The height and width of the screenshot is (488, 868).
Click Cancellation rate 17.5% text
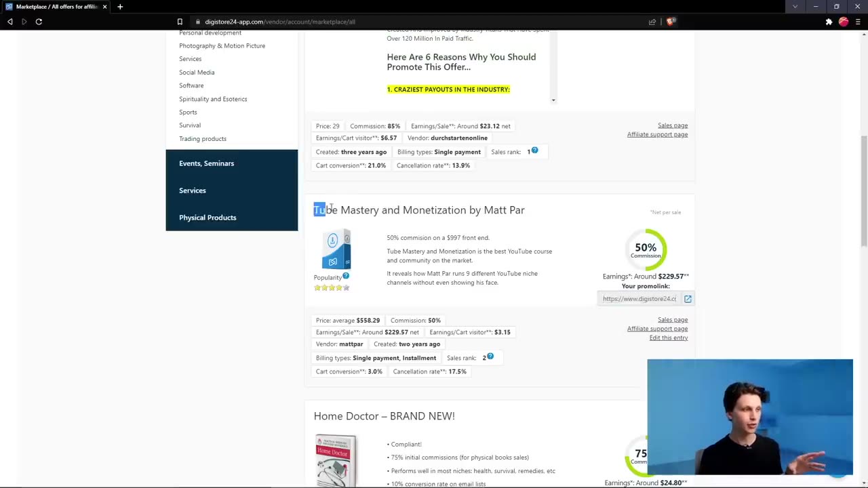click(x=429, y=371)
